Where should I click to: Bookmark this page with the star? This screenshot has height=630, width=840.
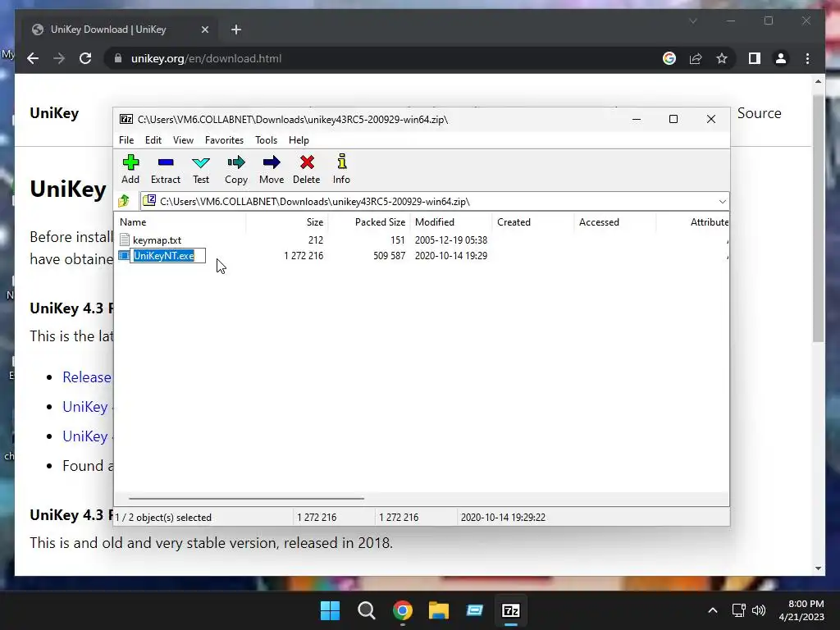pyautogui.click(x=722, y=58)
